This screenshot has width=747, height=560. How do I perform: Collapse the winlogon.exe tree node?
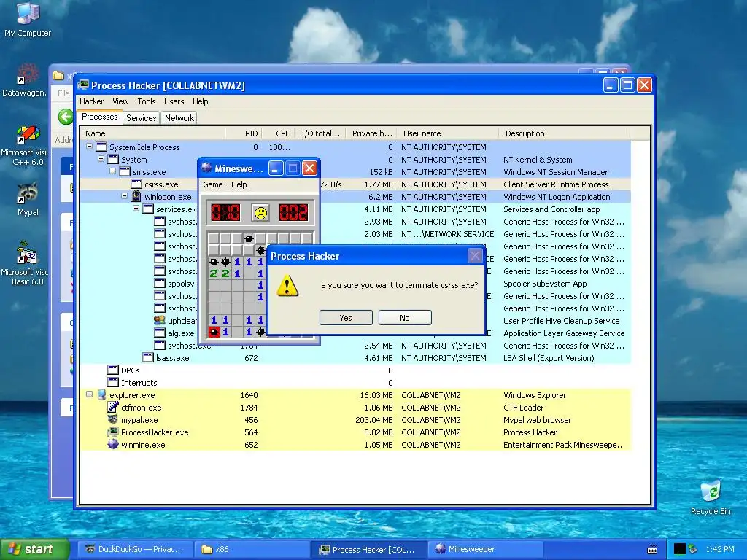[x=124, y=196]
